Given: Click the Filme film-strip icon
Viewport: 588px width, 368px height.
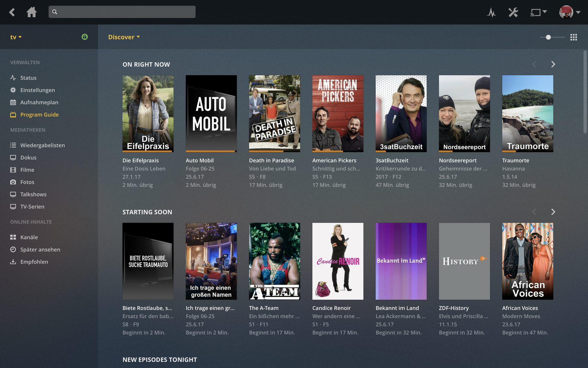Looking at the screenshot, I should [13, 170].
